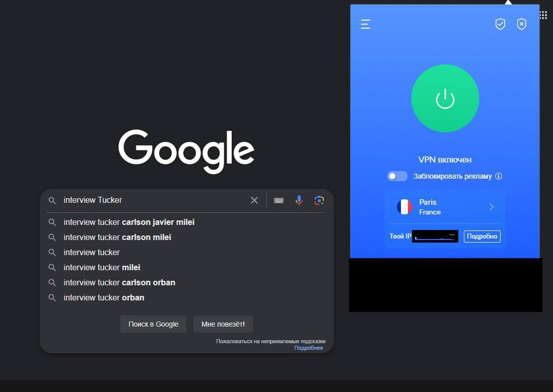Open Google Lens image search
The height and width of the screenshot is (392, 553).
pyautogui.click(x=319, y=200)
